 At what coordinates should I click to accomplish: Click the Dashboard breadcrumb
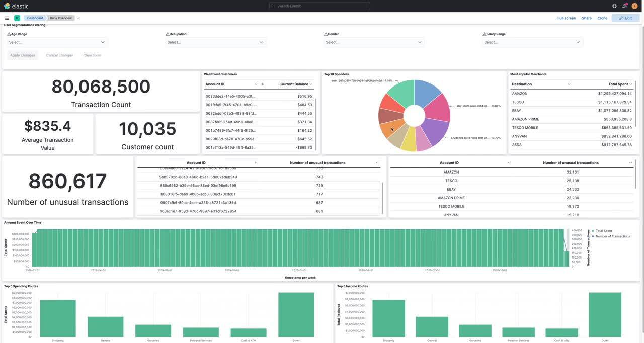point(35,18)
